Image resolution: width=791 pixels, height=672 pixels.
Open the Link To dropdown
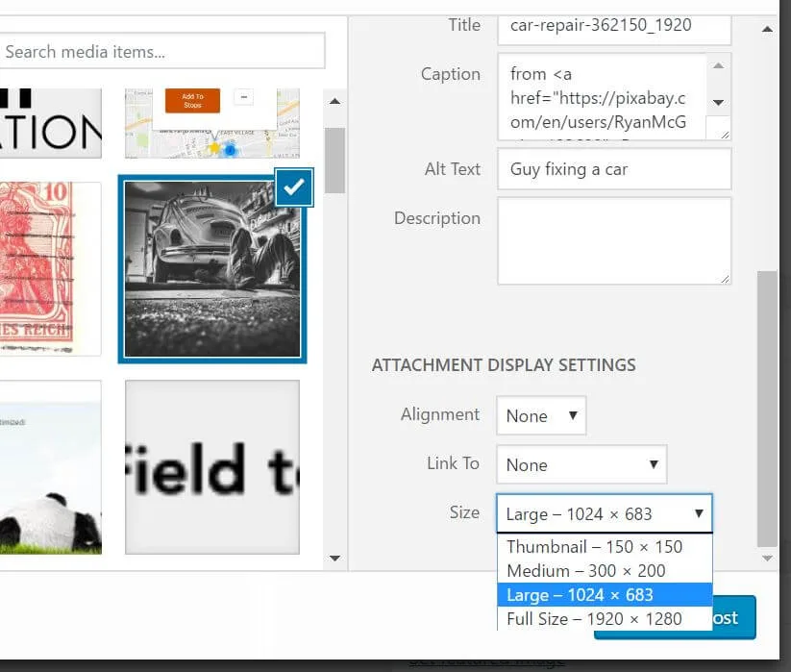[581, 464]
